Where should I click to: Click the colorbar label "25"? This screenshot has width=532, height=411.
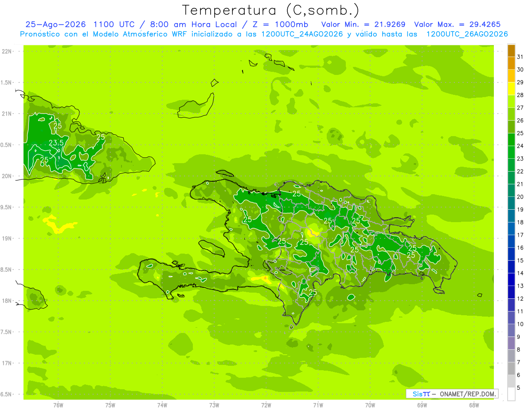coord(520,133)
